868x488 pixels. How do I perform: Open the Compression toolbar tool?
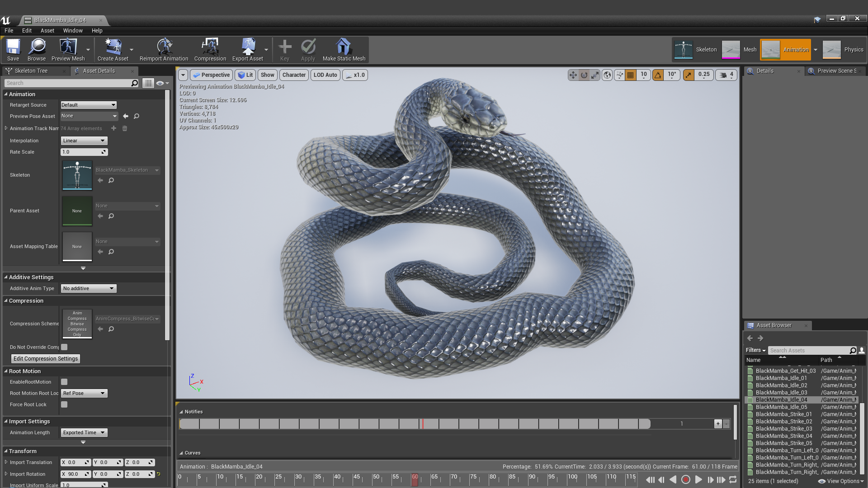tap(210, 47)
